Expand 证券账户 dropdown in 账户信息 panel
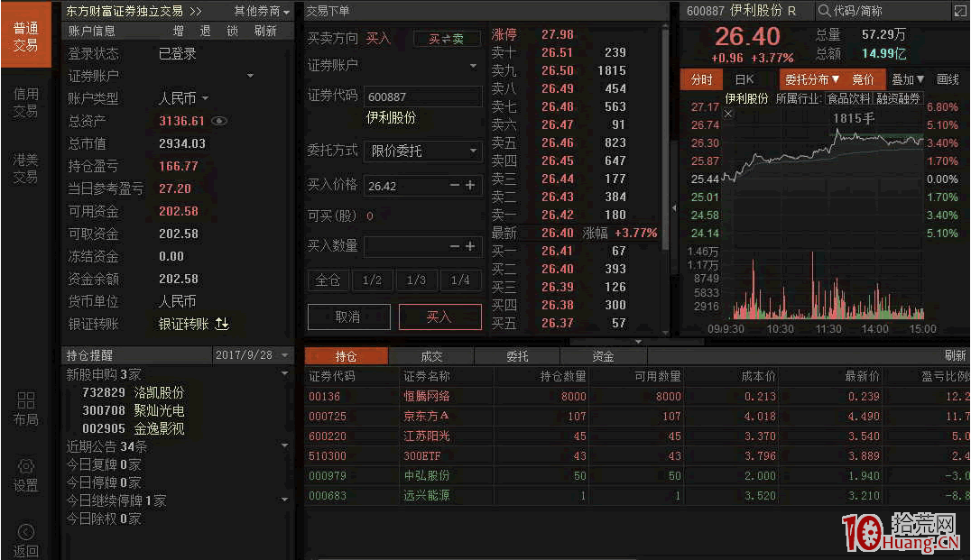This screenshot has width=971, height=560. (250, 76)
